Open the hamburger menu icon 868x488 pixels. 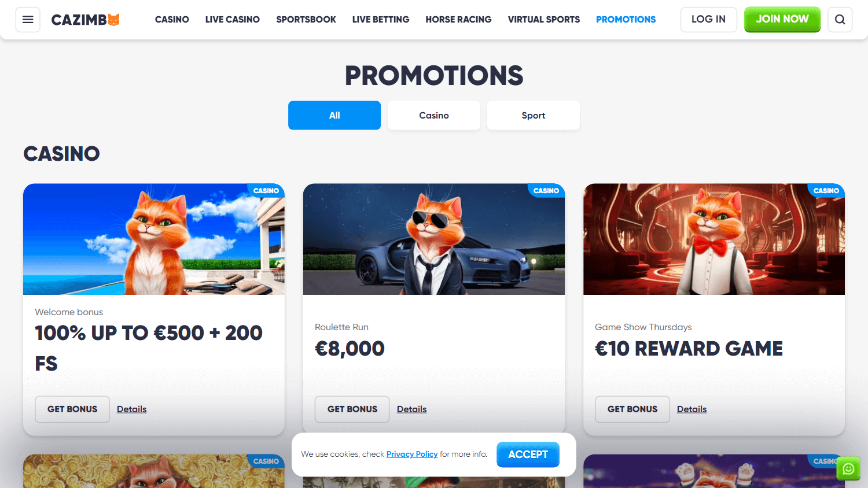tap(28, 20)
